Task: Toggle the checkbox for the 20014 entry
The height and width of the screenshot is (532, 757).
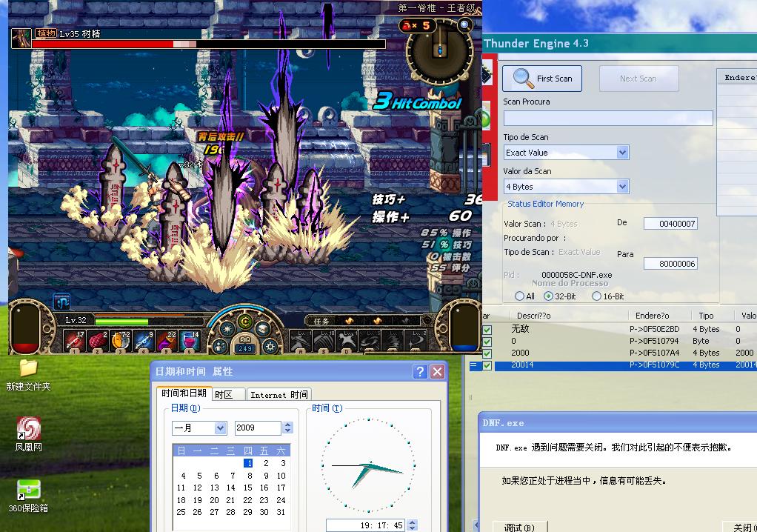Action: (x=487, y=365)
